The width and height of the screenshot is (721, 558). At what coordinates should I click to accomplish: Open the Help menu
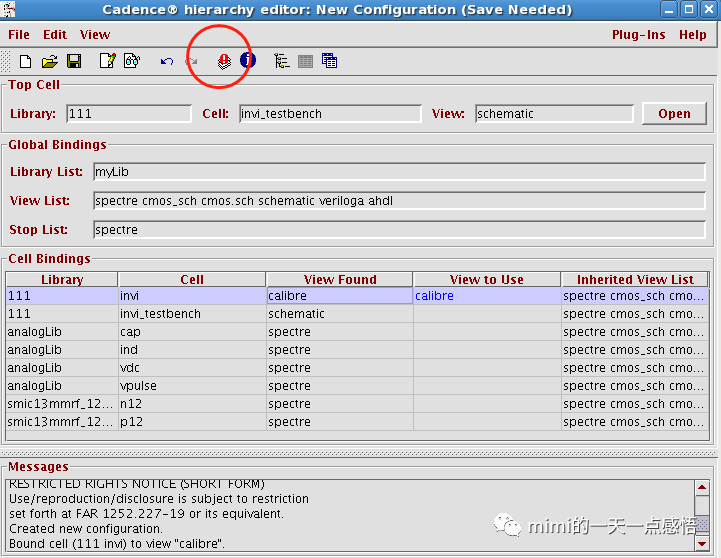[x=692, y=35]
